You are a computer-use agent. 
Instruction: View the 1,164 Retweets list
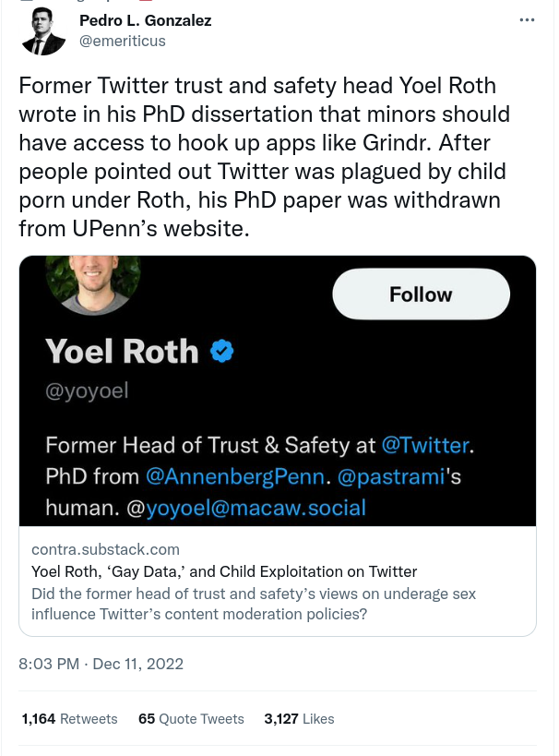pos(70,718)
